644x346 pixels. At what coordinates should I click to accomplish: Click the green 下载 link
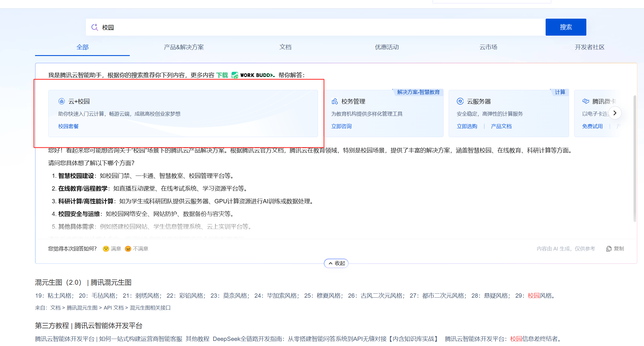[x=222, y=75]
